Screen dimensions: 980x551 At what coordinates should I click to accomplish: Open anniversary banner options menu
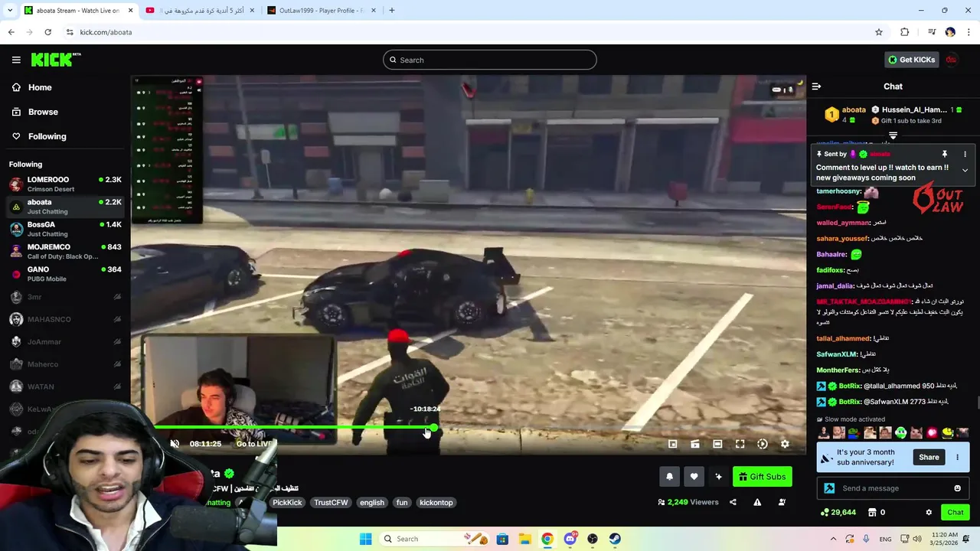[957, 457]
